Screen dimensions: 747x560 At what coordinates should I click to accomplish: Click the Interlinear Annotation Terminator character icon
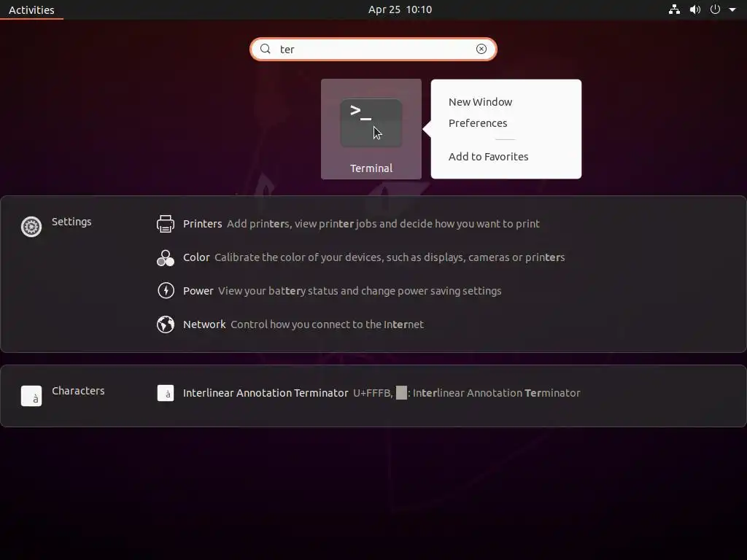[x=166, y=393]
